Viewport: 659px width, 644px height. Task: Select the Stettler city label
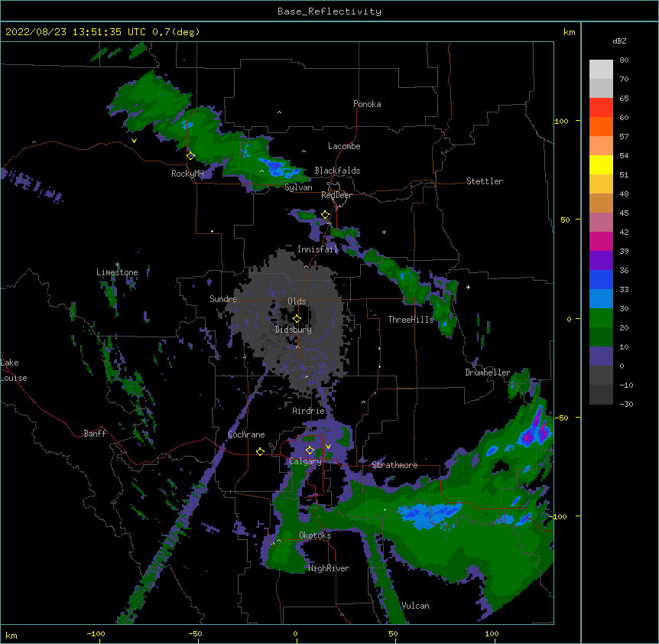[485, 181]
